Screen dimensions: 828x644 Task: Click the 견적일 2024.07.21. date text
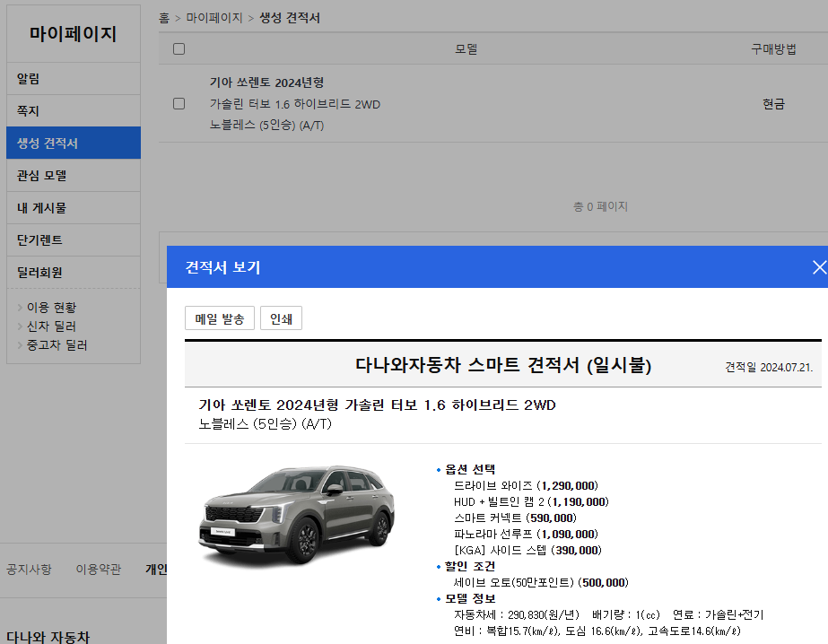(x=769, y=368)
